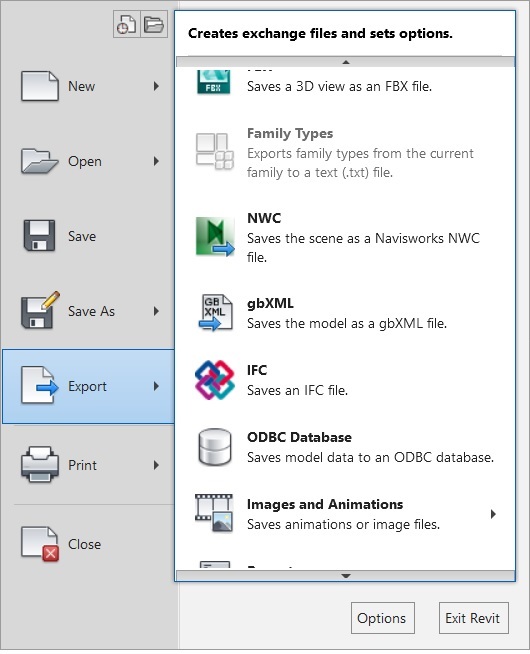Click 'Saves model data to an ODBC database.'

tap(370, 458)
